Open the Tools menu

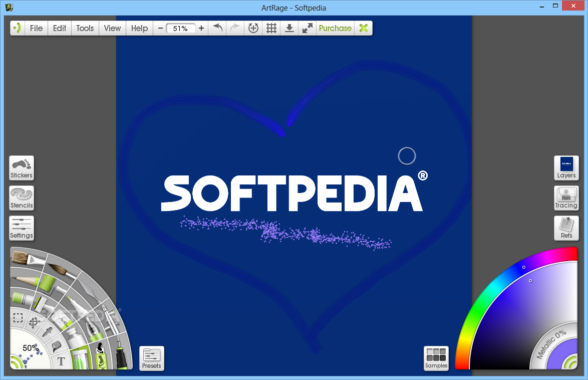(85, 28)
